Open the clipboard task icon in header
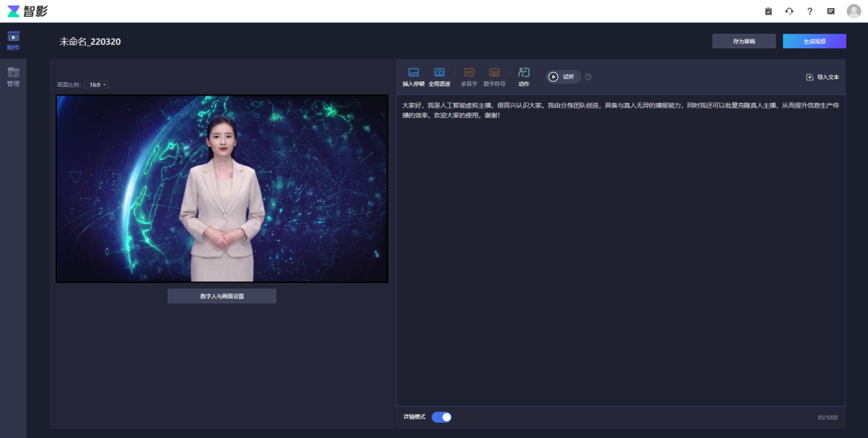 [x=768, y=11]
